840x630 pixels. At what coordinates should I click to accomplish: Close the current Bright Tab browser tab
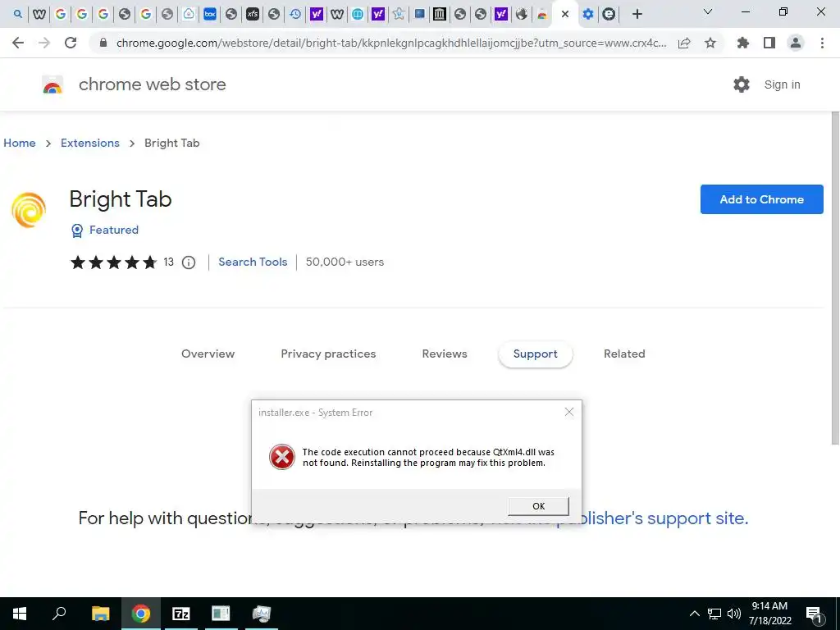[564, 14]
